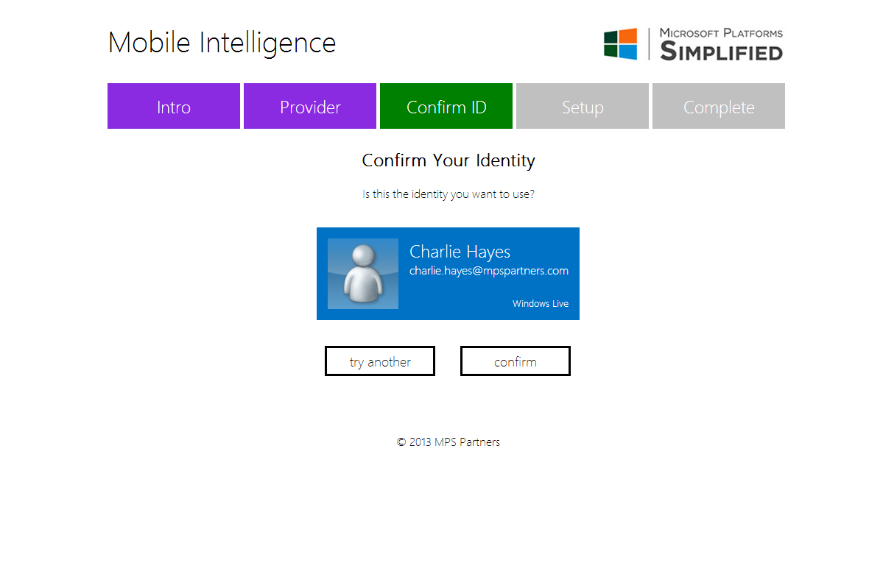Select the Confirm ID step tab
The width and height of the screenshot is (883, 588).
coord(446,107)
